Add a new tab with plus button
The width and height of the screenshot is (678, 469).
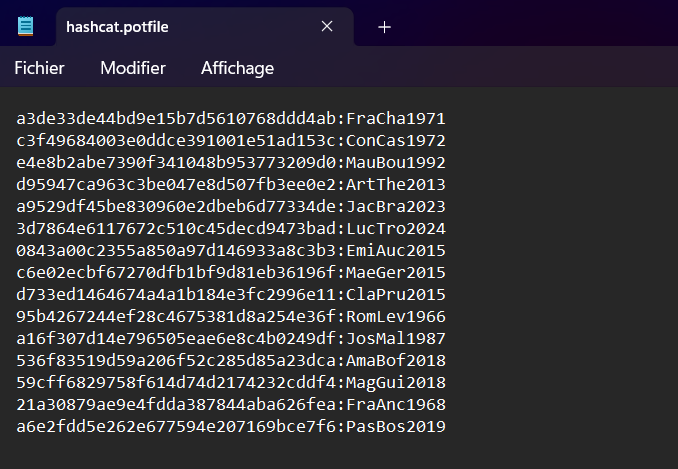tap(384, 27)
